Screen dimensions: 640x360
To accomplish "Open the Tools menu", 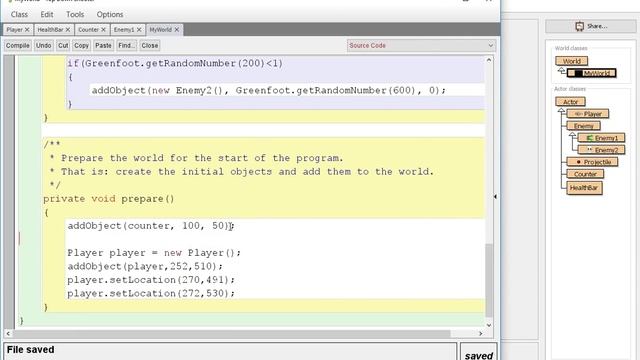I will coord(75,14).
